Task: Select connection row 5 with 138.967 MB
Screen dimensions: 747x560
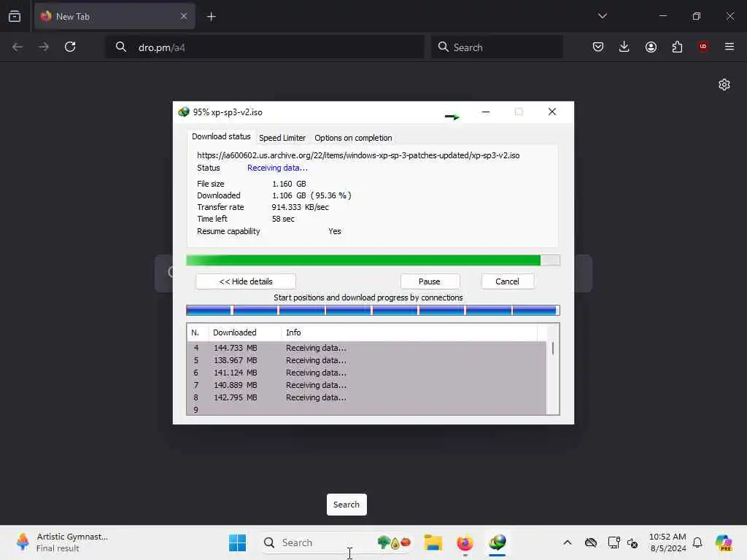Action: pyautogui.click(x=367, y=360)
